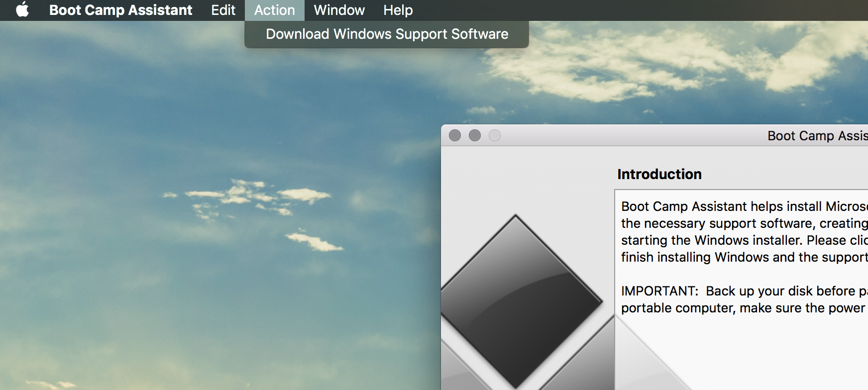Click the line 'the necessary support software, creating'
868x390 pixels.
pos(744,223)
